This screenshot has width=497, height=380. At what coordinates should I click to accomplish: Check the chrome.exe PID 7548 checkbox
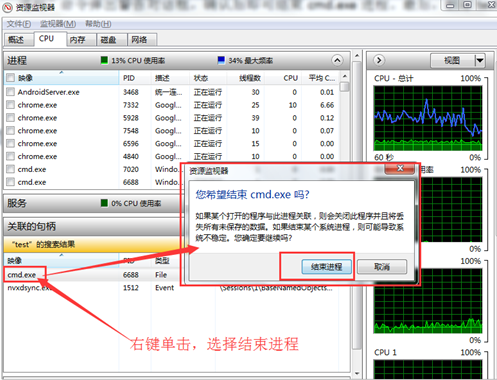10,130
